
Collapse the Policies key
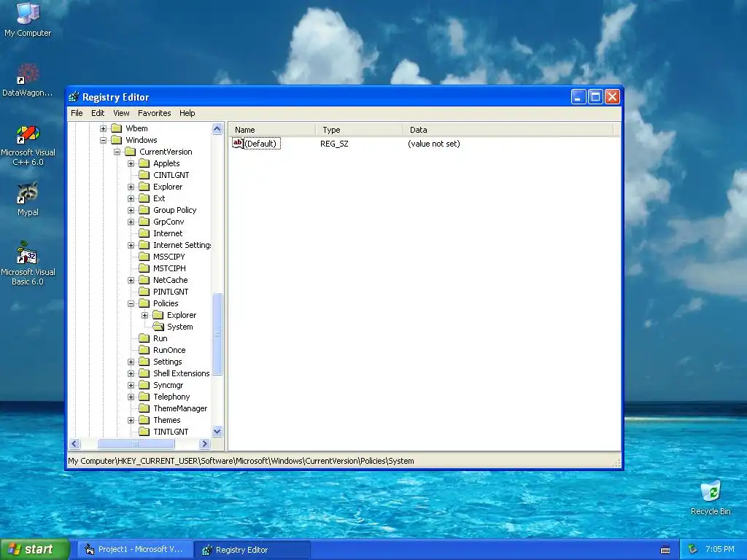(131, 303)
